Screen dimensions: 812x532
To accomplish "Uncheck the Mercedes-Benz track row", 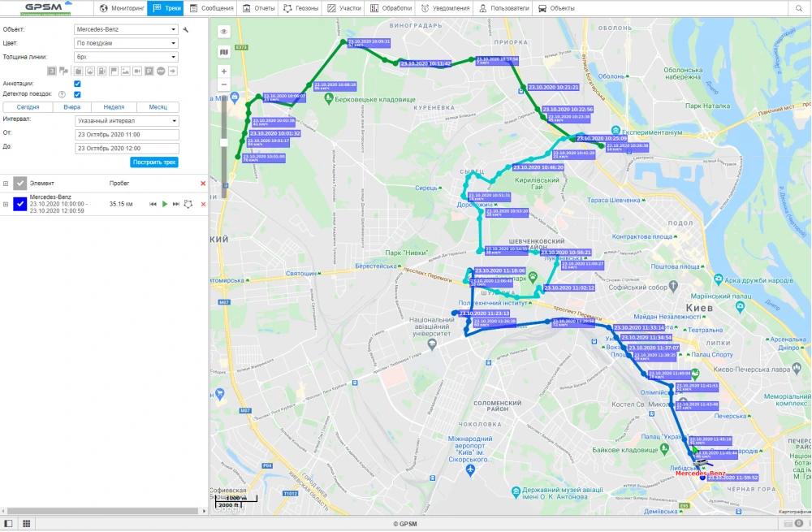I will [x=20, y=204].
